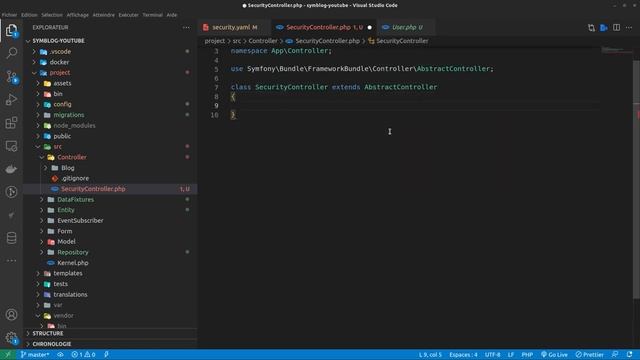640x360 pixels.
Task: Open the Edition menu
Action: (29, 15)
